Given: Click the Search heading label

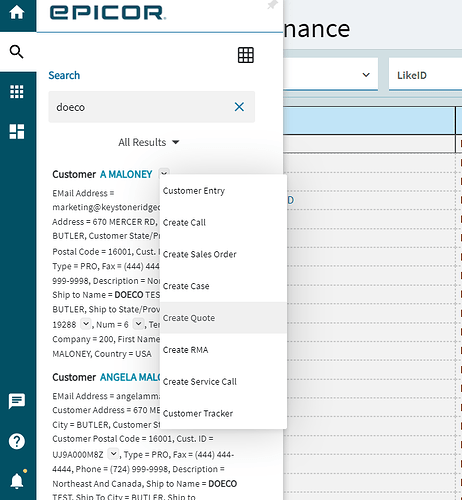Looking at the screenshot, I should click(64, 75).
